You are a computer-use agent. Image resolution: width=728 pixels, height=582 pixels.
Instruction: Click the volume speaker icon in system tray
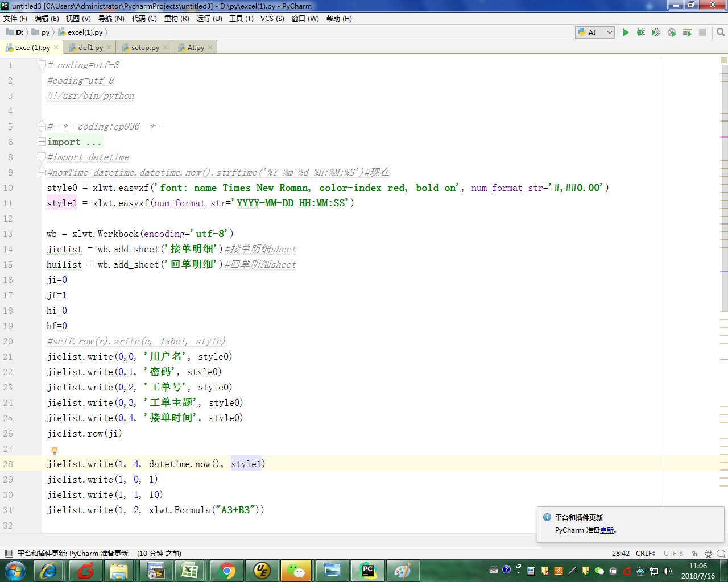[x=667, y=571]
